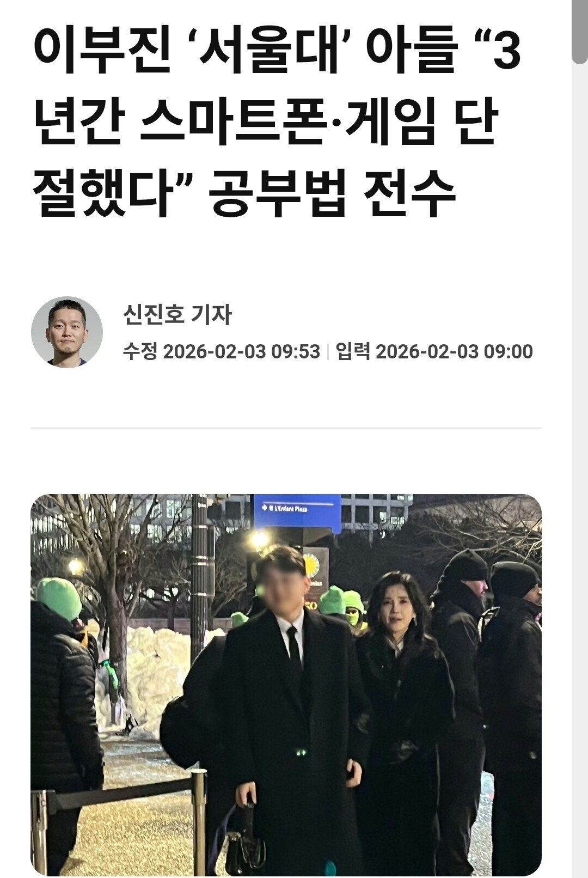
Task: Select the 수정 2026-02-03 09:53 timestamp
Action: coord(222,351)
